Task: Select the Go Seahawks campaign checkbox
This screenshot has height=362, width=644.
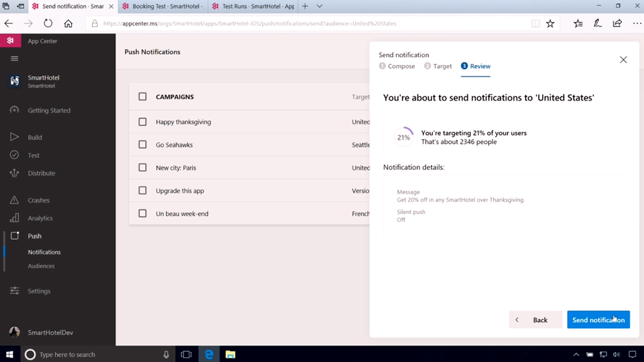Action: point(143,145)
